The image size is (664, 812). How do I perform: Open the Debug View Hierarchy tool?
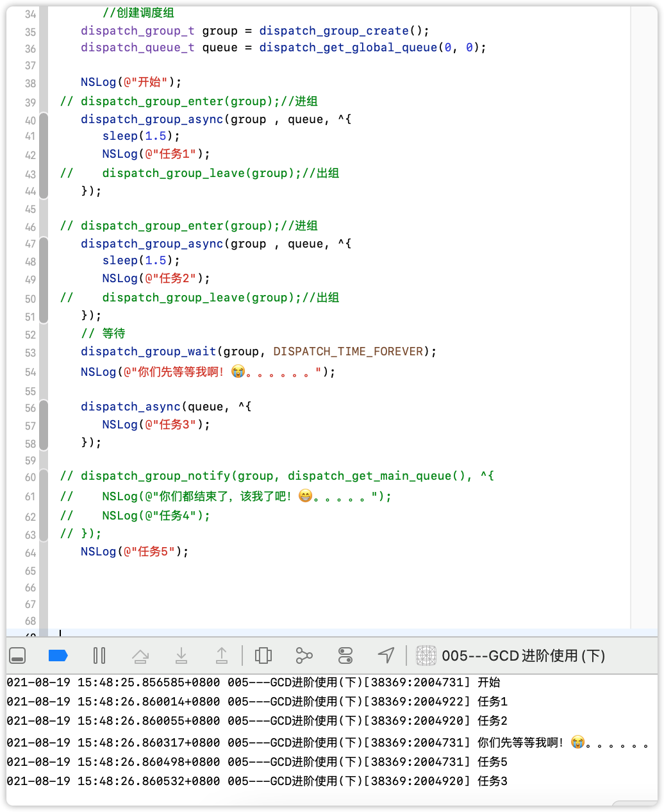(263, 656)
